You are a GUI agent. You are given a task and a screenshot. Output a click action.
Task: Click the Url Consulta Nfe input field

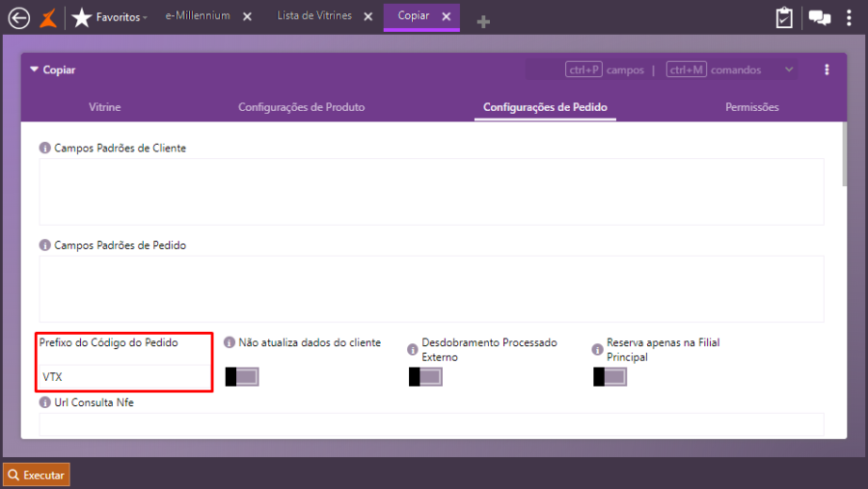(431, 425)
